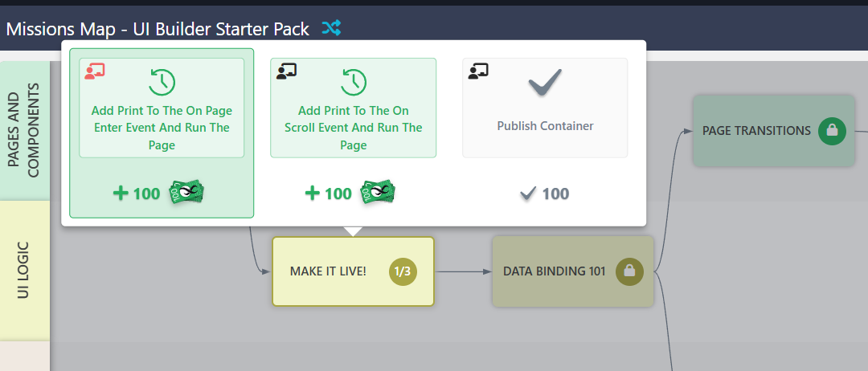
Task: Open Add Print To On Page Enter mission
Action: click(162, 128)
